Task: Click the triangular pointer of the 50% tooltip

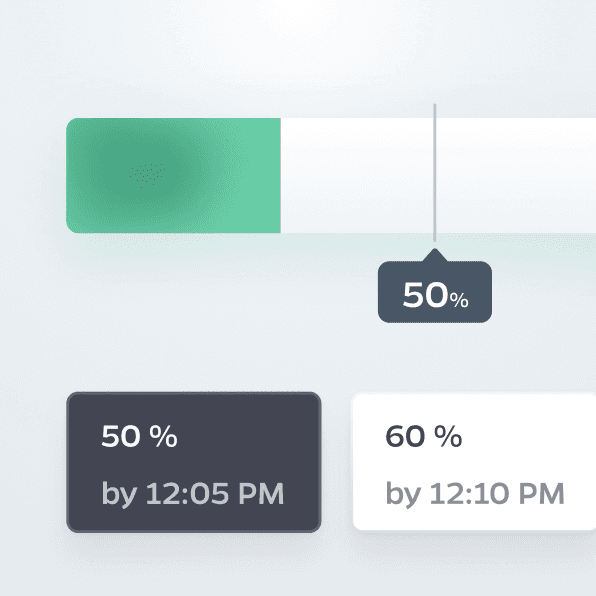Action: point(435,255)
